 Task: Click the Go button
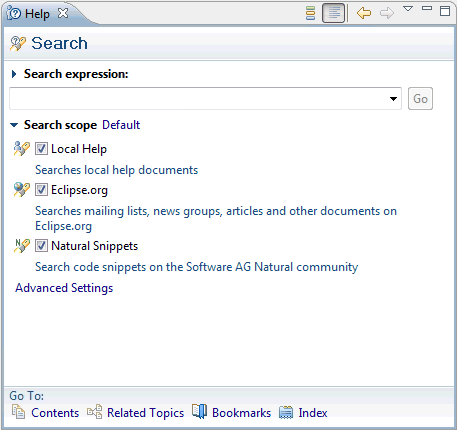point(420,99)
